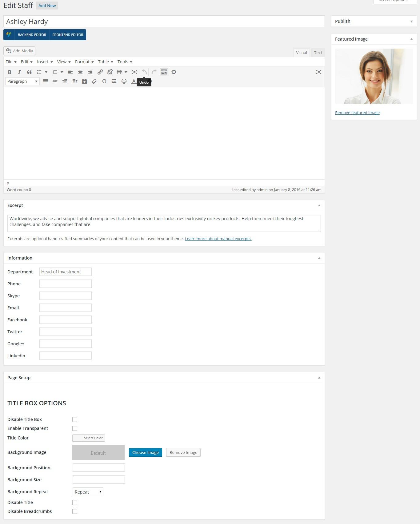Viewport: 420px width, 524px height.
Task: Click the Insert/edit link icon
Action: point(100,72)
